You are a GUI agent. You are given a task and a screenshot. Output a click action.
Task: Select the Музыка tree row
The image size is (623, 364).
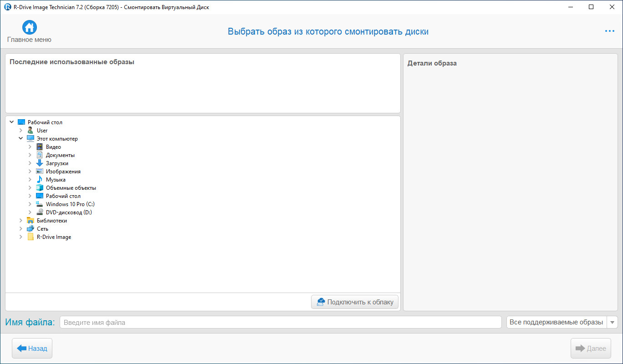click(203, 180)
